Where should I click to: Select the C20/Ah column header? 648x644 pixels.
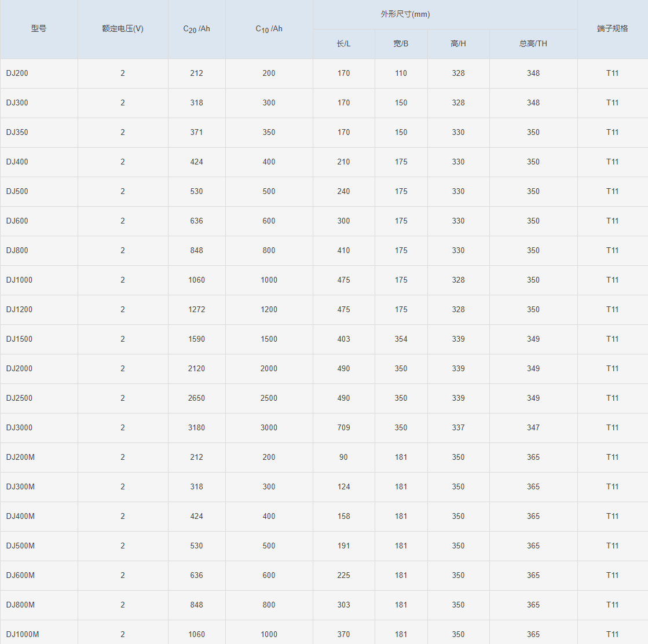pyautogui.click(x=197, y=29)
